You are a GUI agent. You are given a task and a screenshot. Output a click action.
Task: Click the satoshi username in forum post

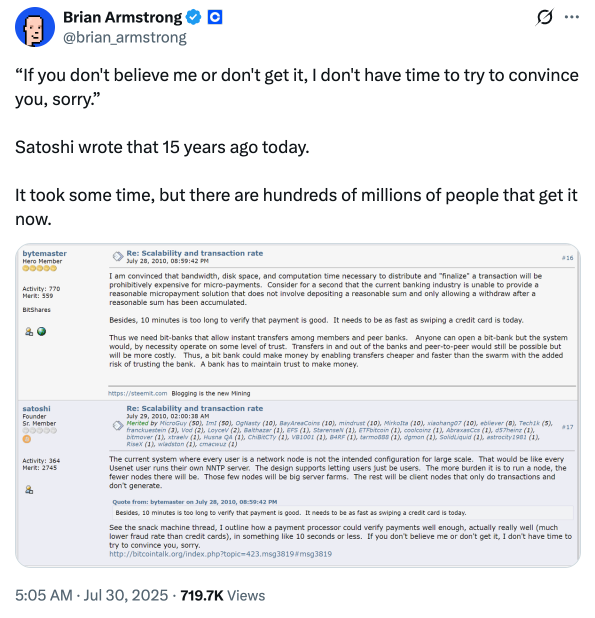pyautogui.click(x=36, y=409)
